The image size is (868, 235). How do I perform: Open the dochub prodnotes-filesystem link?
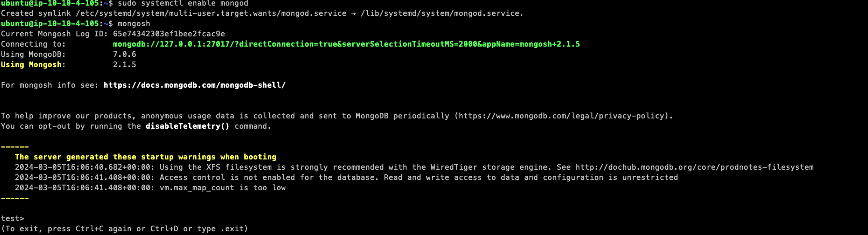point(694,167)
